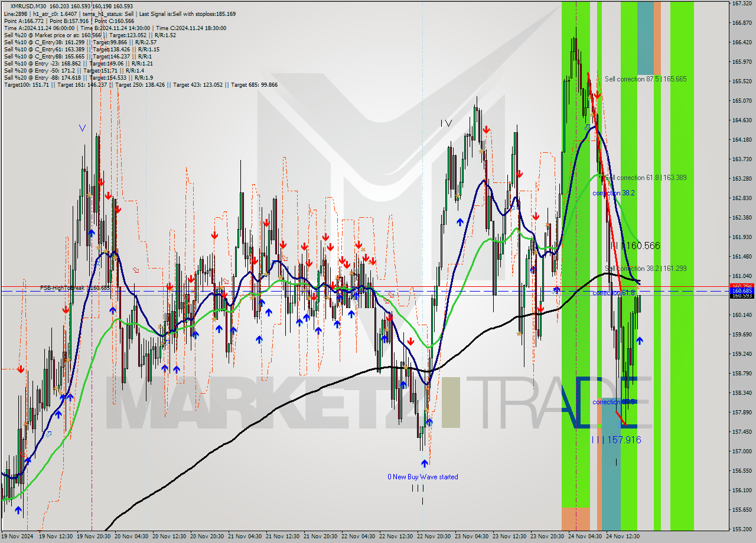This screenshot has width=756, height=543.
Task: Click 165.970 on the price axis
Action: coord(741,62)
